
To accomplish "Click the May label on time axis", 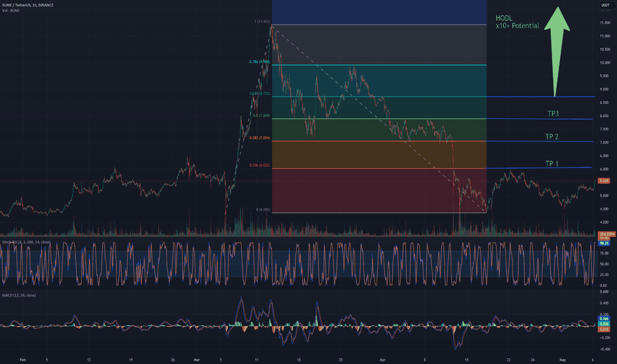I will 563,359.
